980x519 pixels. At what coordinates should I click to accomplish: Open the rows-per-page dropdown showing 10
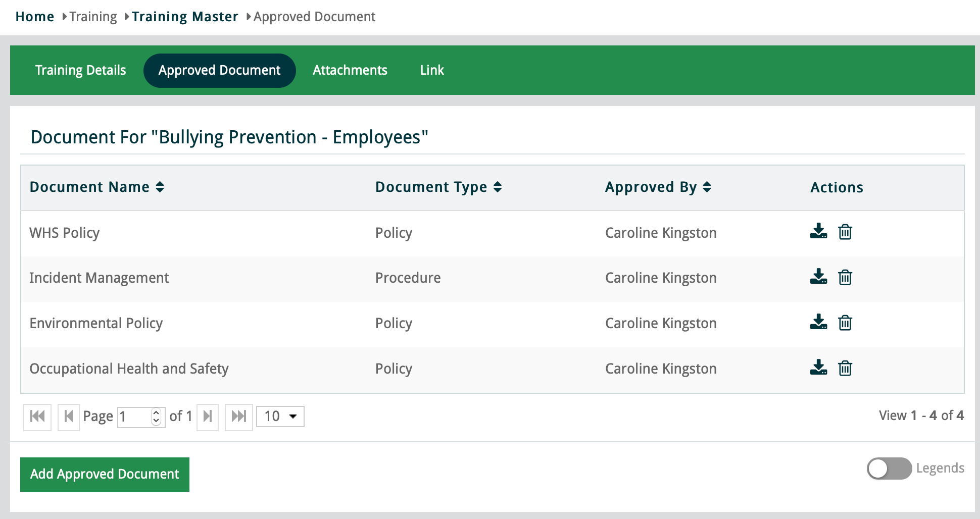point(280,417)
